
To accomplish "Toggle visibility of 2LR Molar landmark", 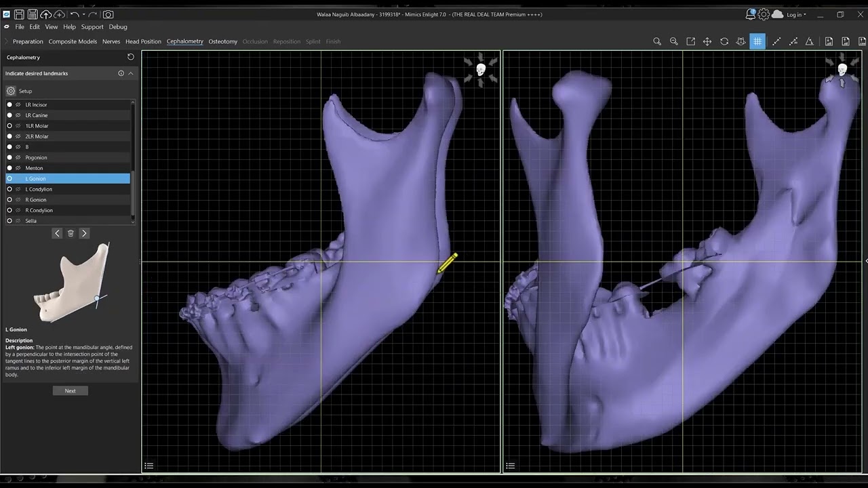I will point(18,136).
